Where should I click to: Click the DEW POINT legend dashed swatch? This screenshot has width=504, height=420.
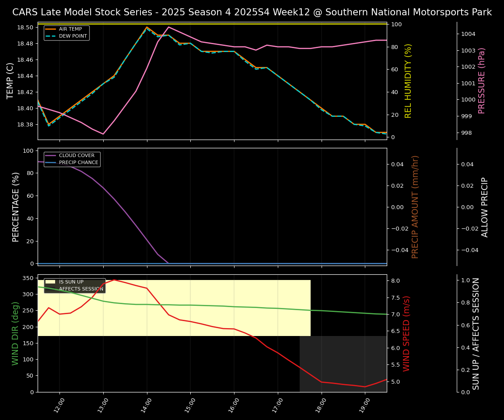51,36
